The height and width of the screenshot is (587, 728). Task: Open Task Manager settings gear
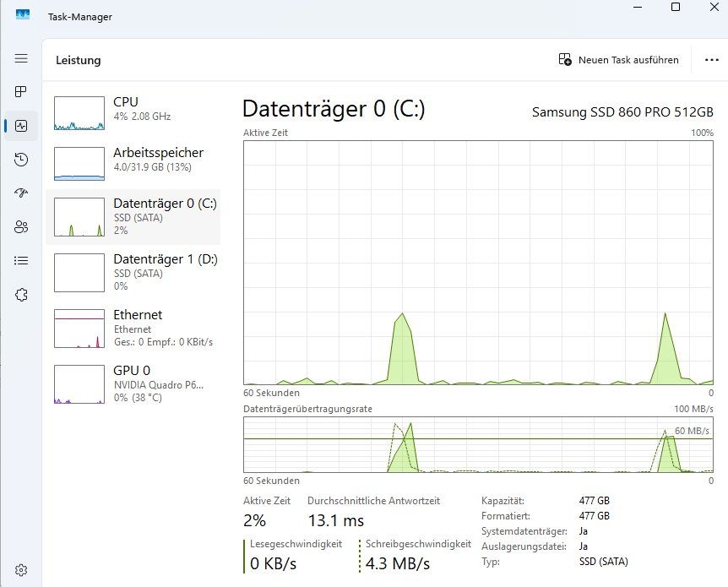point(21,570)
